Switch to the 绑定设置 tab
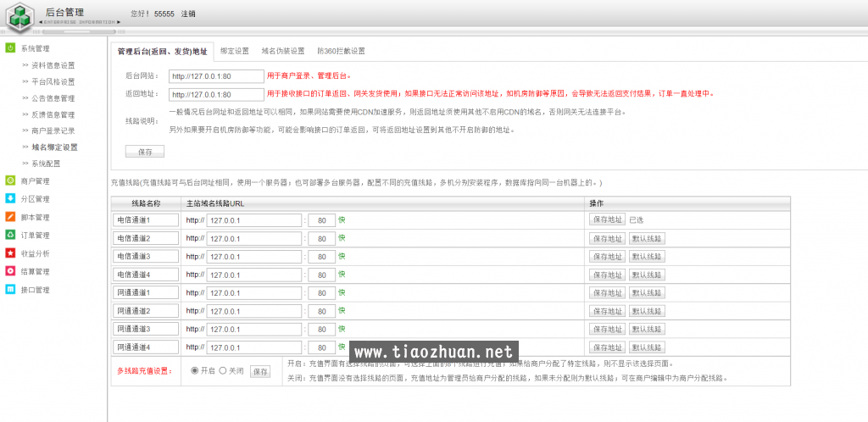Screen dimensions: 868x422 point(235,51)
